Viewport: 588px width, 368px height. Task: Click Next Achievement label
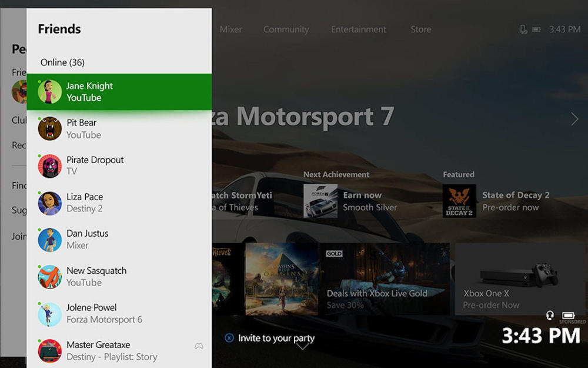(x=336, y=174)
